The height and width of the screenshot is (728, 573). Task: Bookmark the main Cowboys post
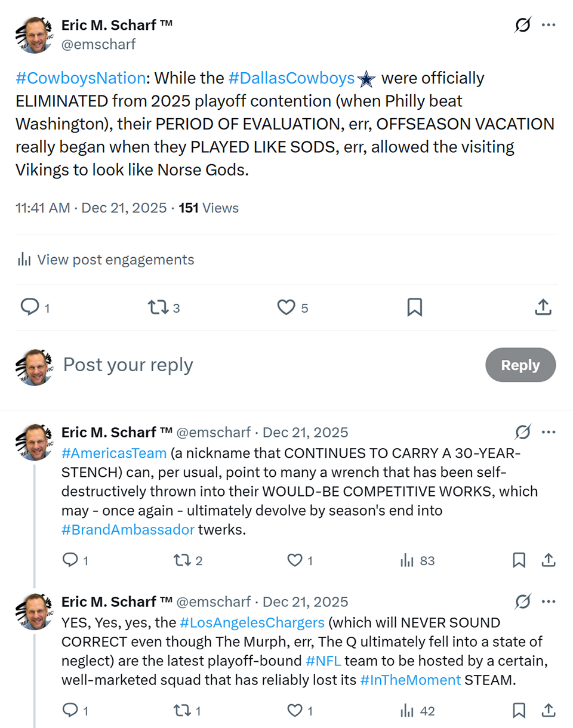point(414,307)
